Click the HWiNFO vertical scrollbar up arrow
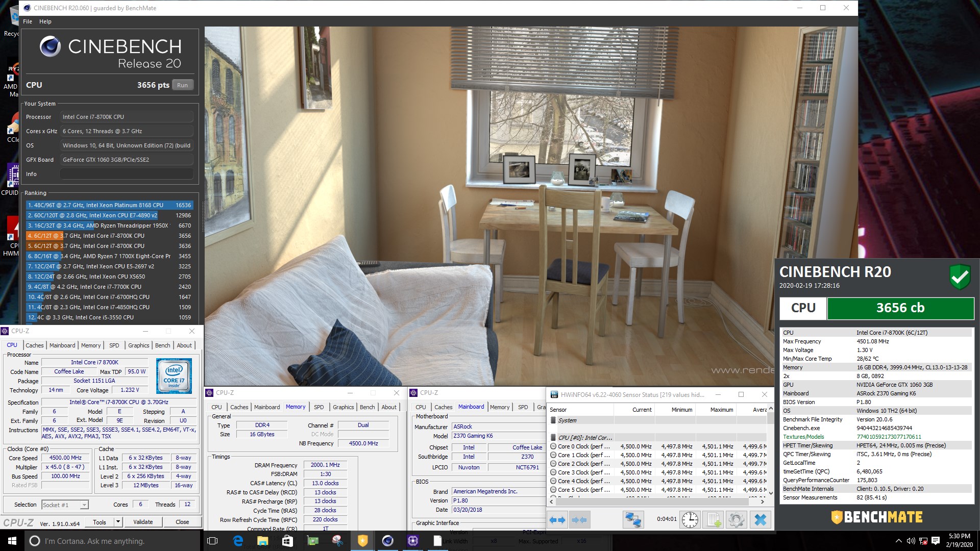The image size is (980, 551). [771, 409]
